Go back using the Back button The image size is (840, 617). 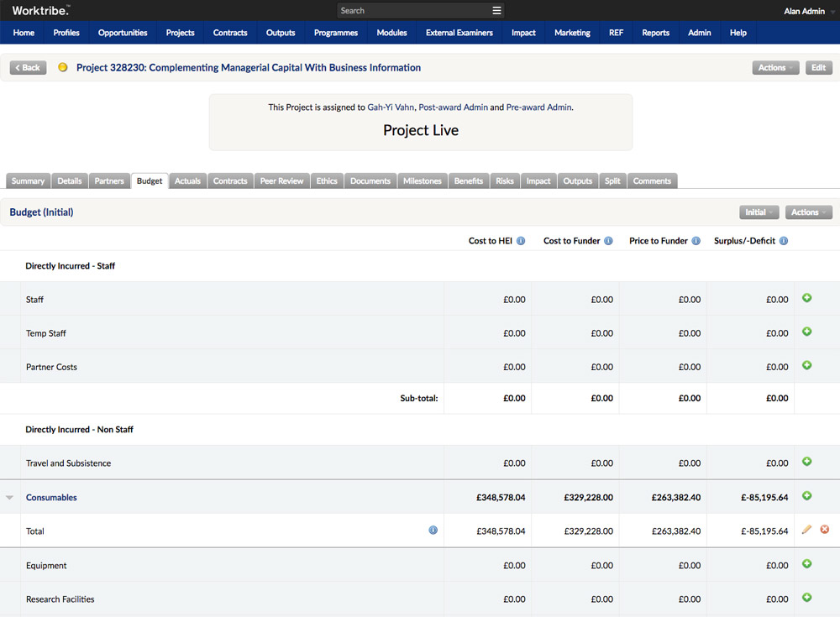(28, 67)
